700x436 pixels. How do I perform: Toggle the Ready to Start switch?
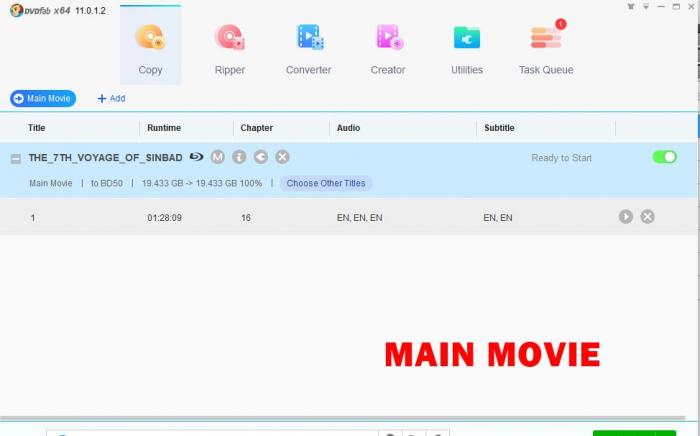665,157
